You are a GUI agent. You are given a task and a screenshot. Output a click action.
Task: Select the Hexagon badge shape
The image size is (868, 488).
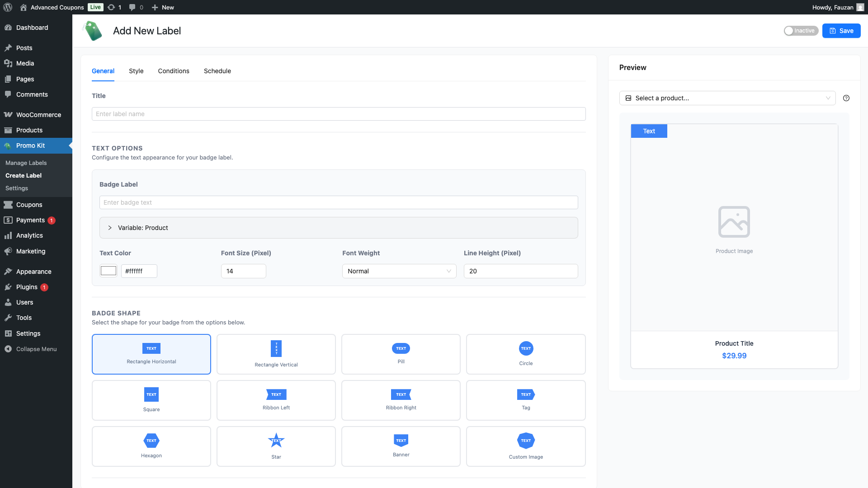tap(151, 446)
